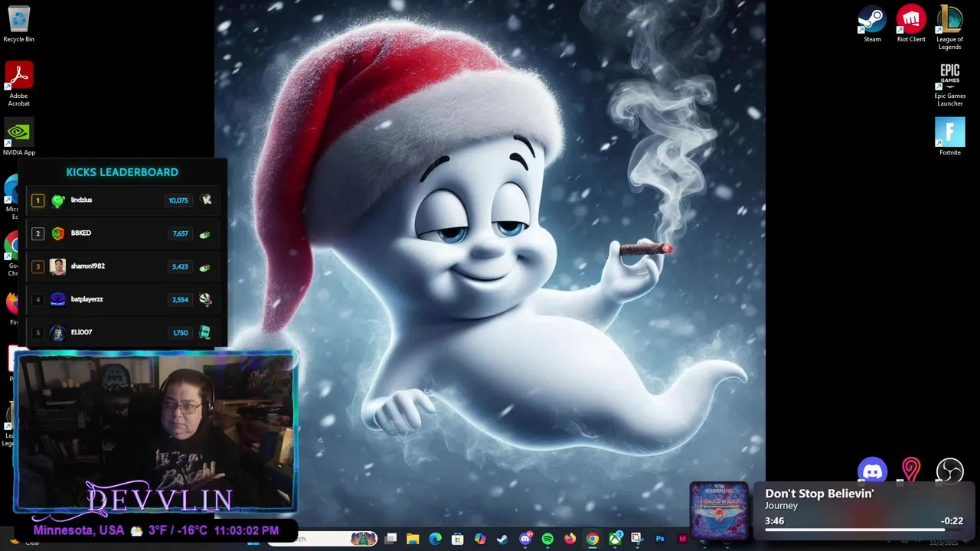Image resolution: width=980 pixels, height=551 pixels.
Task: Click the album art thumbnail for Journey
Action: pos(719,510)
